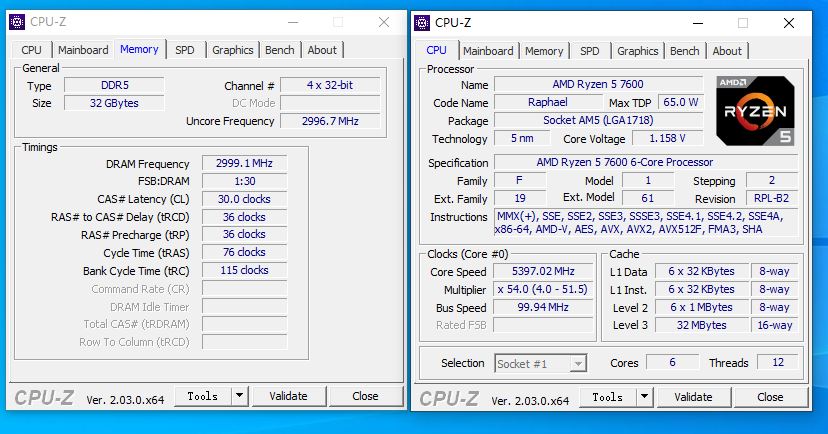Screen dimensions: 828x434
Task: Open the CPU tab in the left window
Action: (x=31, y=50)
